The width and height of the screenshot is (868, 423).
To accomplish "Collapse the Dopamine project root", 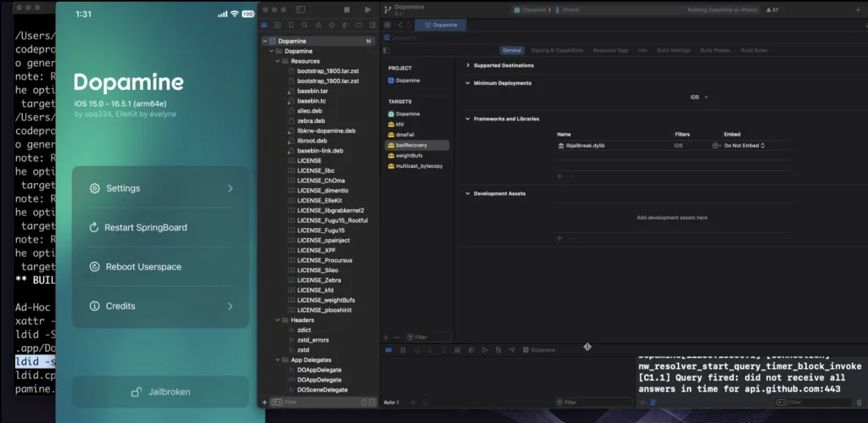I will [264, 41].
